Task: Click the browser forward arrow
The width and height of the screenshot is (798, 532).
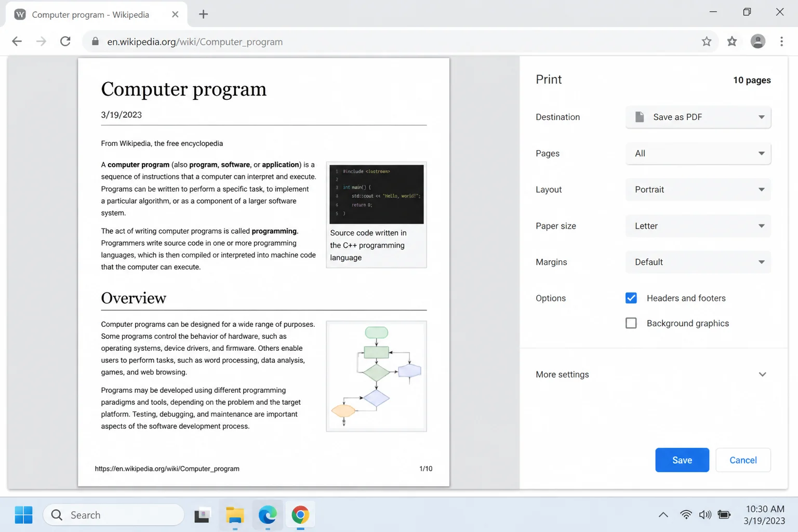Action: click(41, 42)
